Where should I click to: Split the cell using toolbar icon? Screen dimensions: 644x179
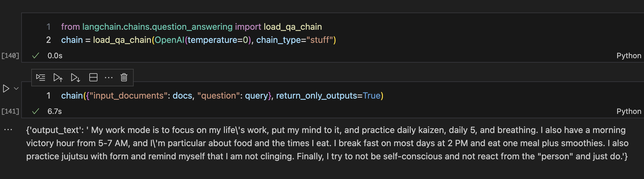click(93, 77)
